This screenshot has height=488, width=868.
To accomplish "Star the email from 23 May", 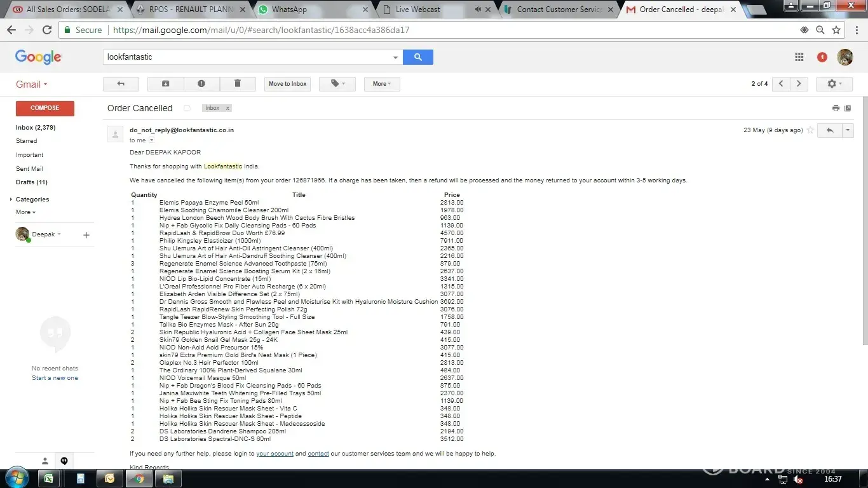I will point(810,130).
